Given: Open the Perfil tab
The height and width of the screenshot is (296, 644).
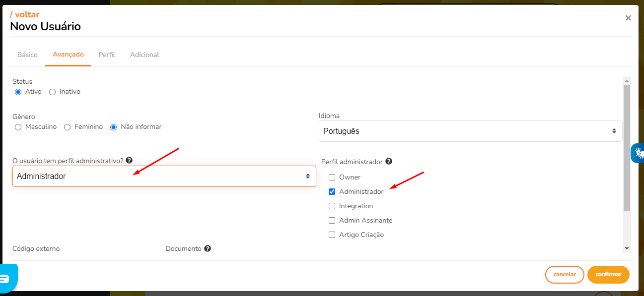Looking at the screenshot, I should pos(107,55).
